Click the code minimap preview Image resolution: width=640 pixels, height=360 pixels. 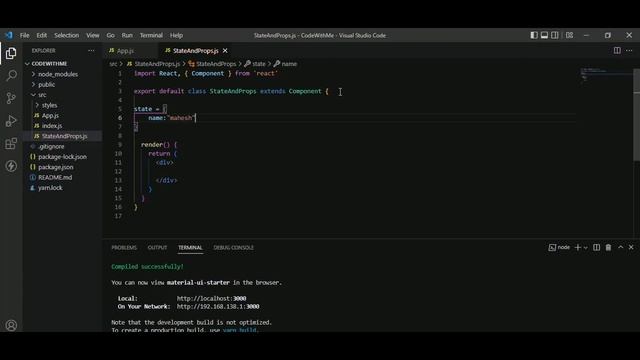pos(606,75)
